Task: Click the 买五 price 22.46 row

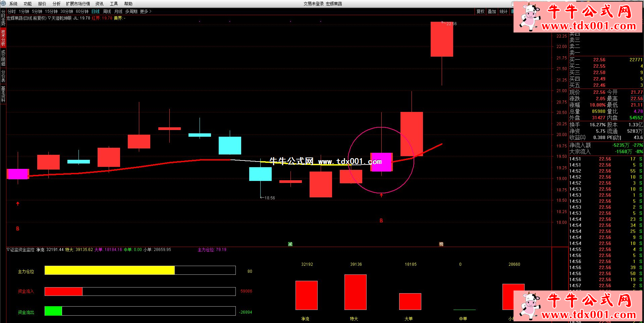Action: pyautogui.click(x=606, y=85)
